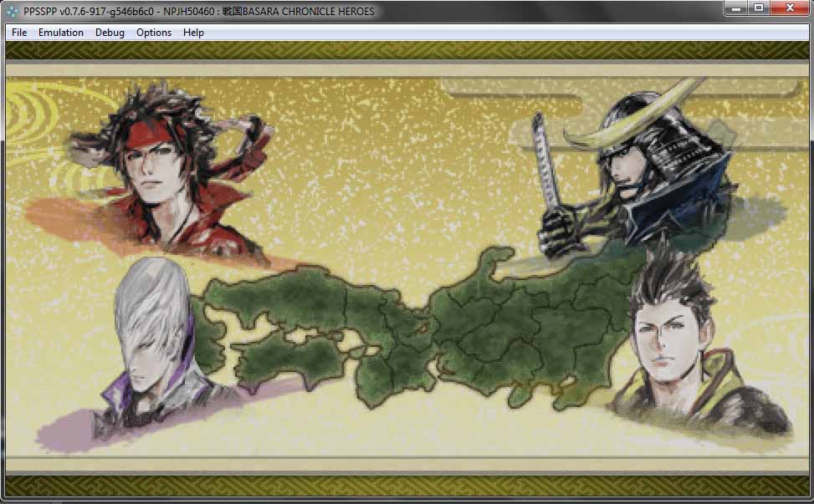Open the Options menu
814x504 pixels.
pyautogui.click(x=154, y=33)
